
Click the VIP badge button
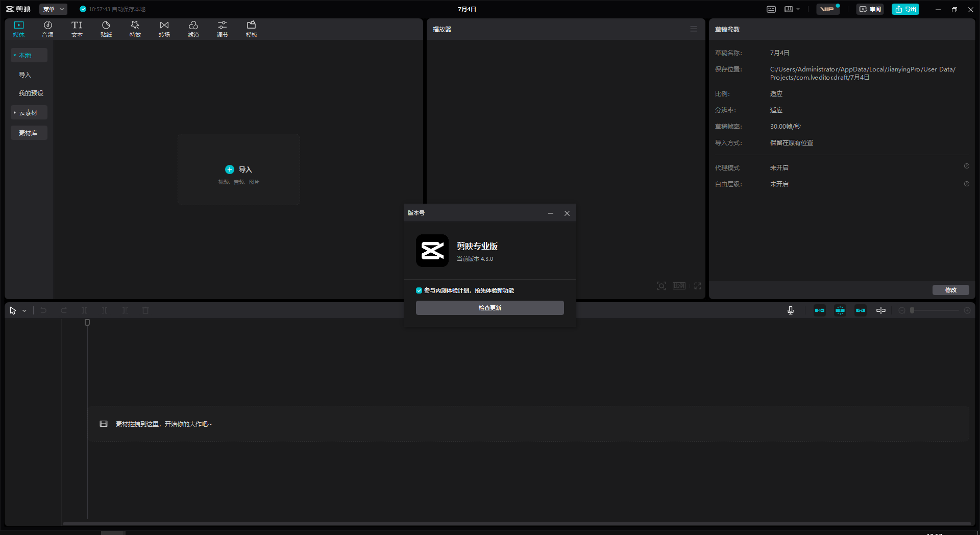point(827,9)
